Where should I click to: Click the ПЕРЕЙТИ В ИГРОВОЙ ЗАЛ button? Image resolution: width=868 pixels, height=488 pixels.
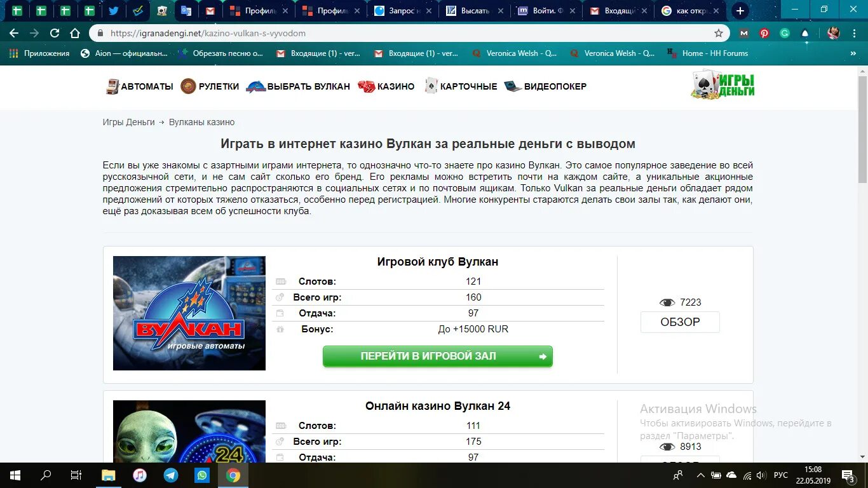click(438, 356)
